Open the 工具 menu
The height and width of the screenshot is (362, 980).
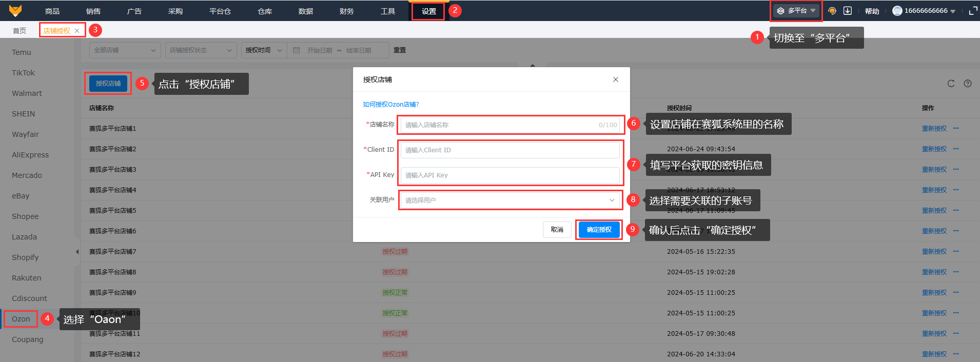tap(388, 11)
